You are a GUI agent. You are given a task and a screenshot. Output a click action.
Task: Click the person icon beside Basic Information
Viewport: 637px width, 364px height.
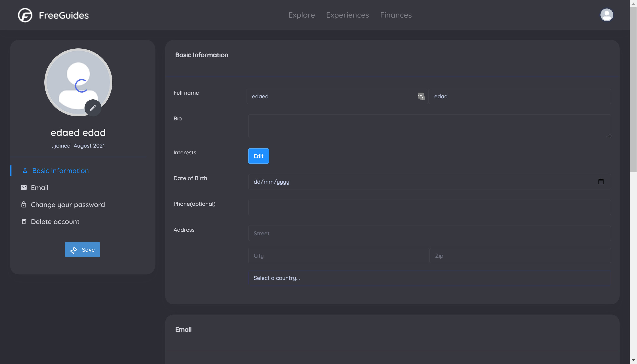tap(25, 171)
